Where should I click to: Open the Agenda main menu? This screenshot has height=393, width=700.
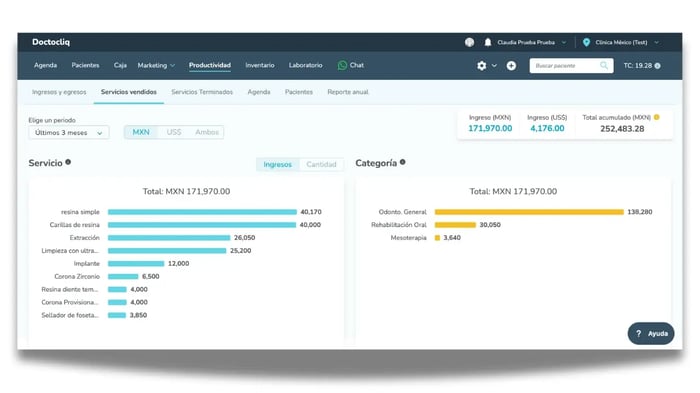(x=46, y=65)
